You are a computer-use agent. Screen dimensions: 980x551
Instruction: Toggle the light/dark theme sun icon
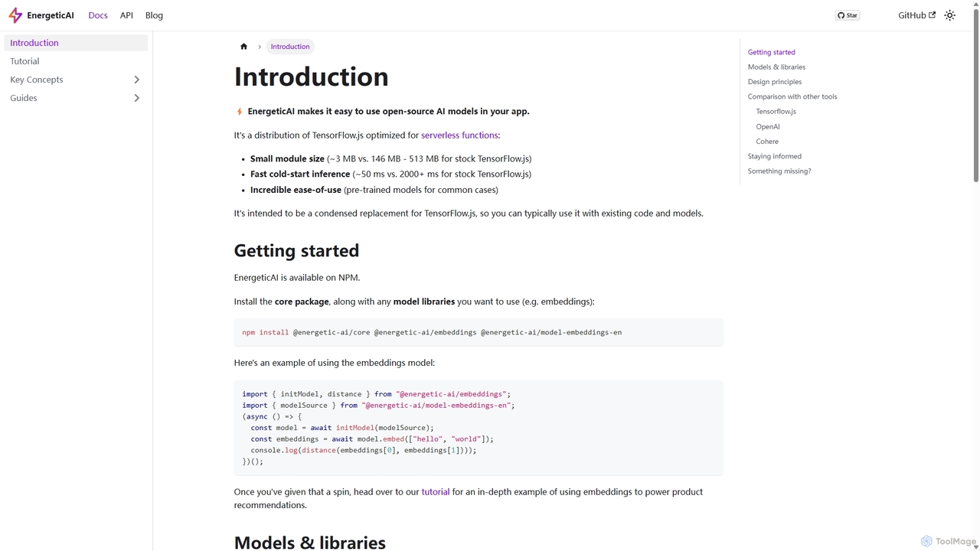pos(949,15)
